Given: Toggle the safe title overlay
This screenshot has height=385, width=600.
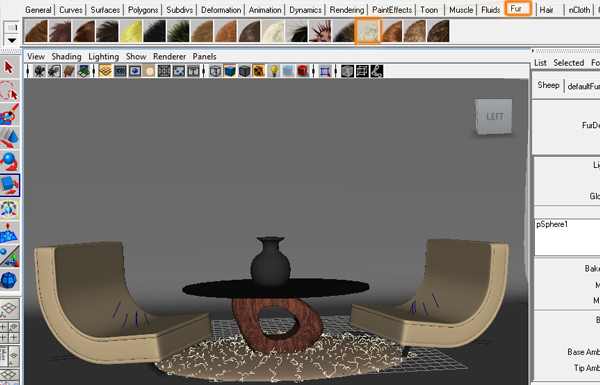Looking at the screenshot, I should [193, 71].
